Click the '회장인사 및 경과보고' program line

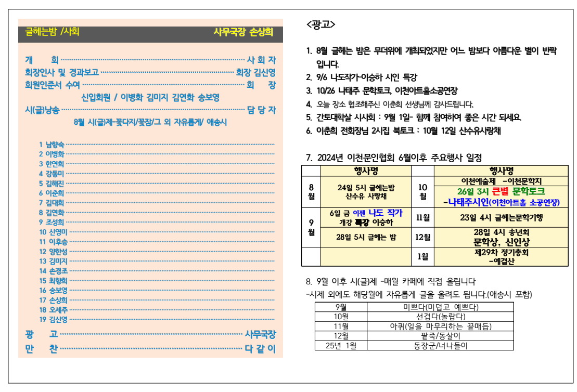tap(150, 72)
